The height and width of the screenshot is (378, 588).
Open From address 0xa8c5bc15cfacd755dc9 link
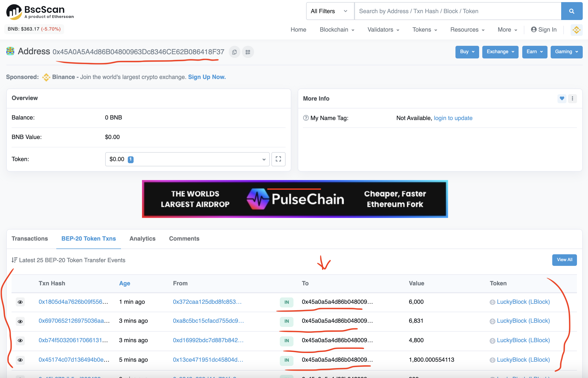coord(208,321)
